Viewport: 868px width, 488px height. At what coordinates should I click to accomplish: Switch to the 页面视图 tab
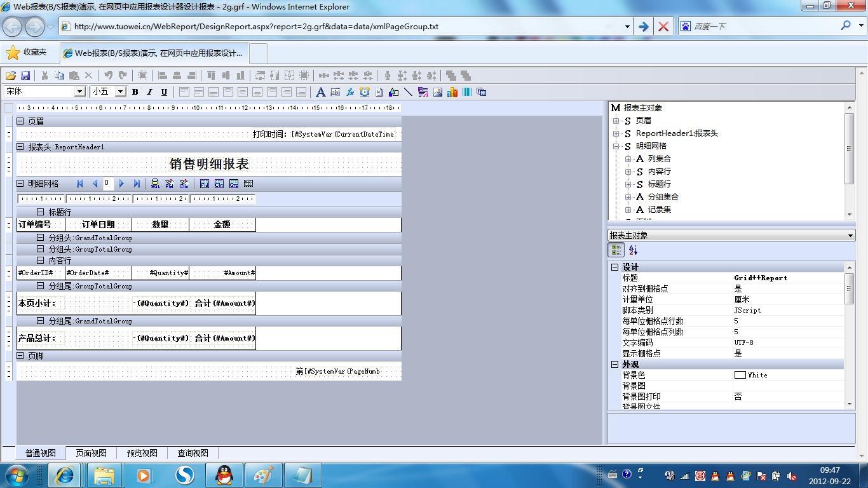point(91,453)
